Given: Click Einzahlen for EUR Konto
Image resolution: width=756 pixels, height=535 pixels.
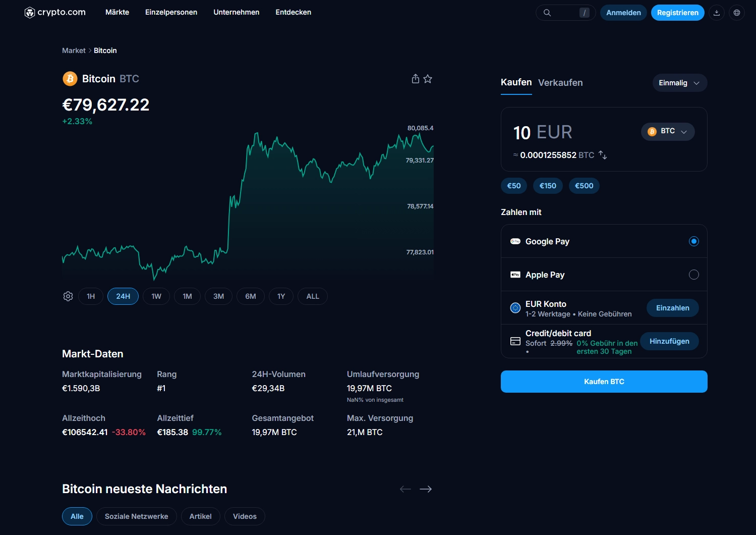Looking at the screenshot, I should point(672,308).
